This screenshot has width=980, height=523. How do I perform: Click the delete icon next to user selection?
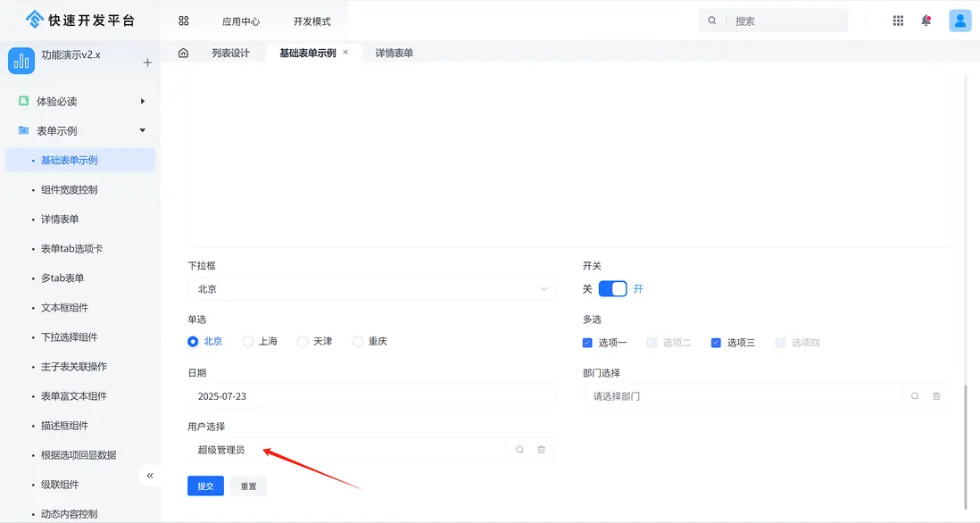click(x=541, y=450)
